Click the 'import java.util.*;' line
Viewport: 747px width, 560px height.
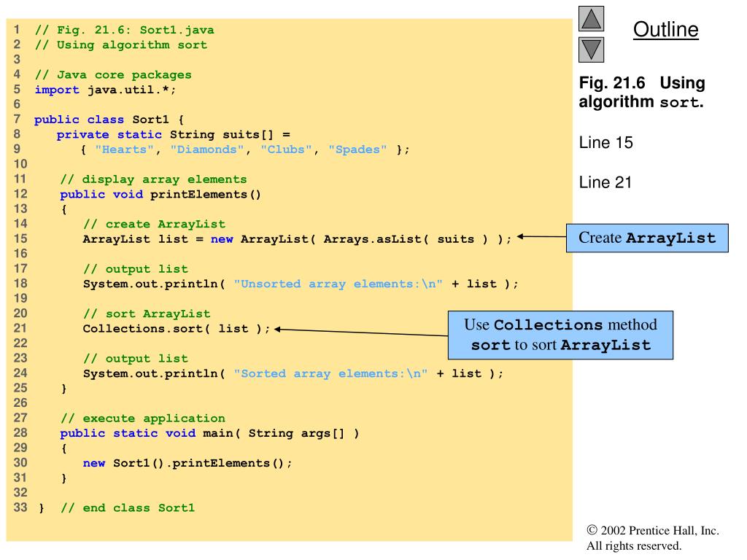point(105,90)
